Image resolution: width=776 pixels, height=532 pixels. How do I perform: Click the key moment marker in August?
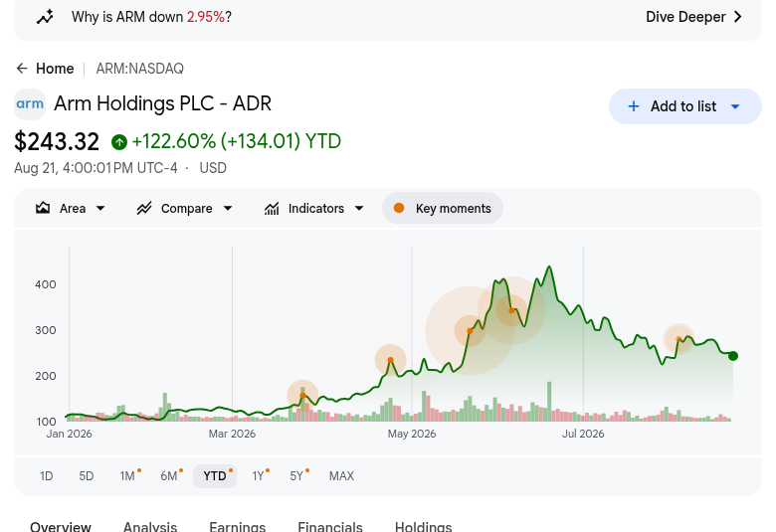(679, 339)
